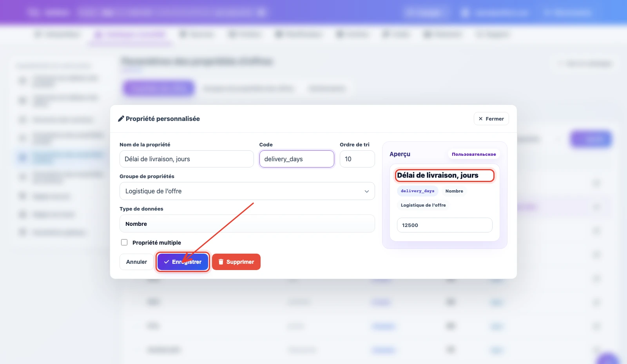Click the preview input showing 12500
627x364 pixels.
click(444, 225)
